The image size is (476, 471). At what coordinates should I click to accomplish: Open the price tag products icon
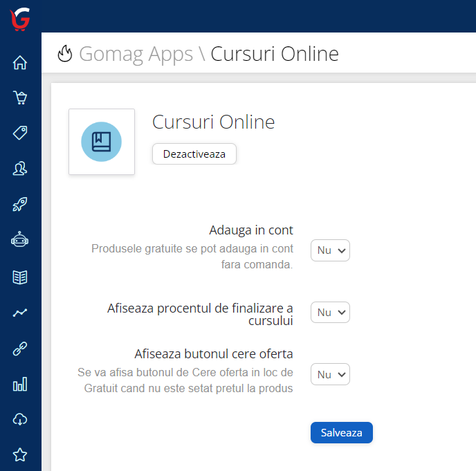20,133
